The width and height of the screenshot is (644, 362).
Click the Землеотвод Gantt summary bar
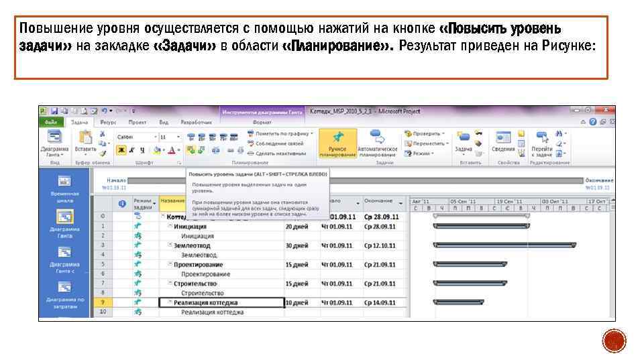click(x=504, y=245)
